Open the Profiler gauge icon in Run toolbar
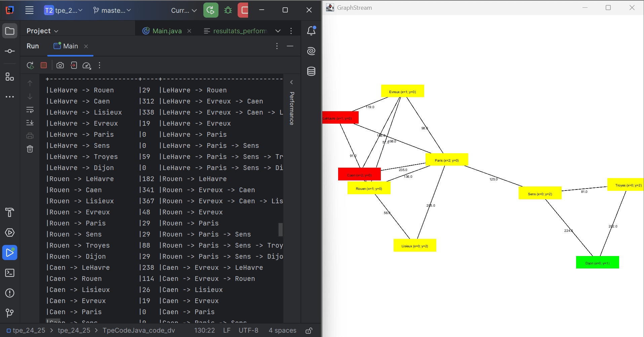 (87, 65)
